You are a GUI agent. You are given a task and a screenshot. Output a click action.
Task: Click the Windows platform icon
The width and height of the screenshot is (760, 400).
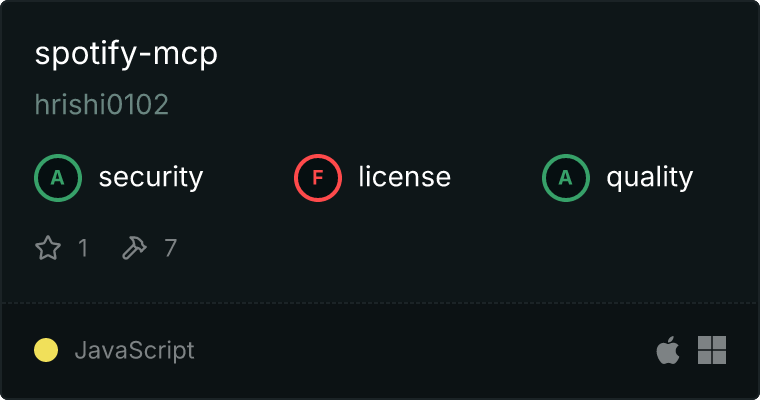(712, 350)
